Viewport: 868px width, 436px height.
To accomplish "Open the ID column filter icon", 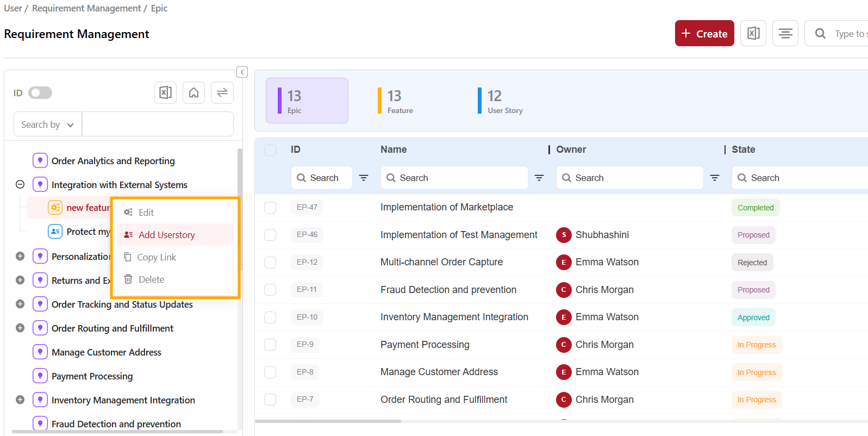I will [x=364, y=178].
